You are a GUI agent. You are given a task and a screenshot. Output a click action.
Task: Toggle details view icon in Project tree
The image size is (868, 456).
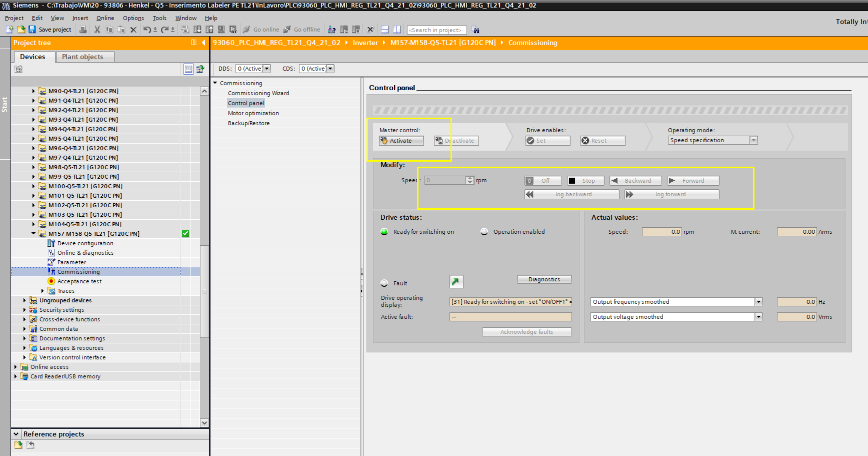point(188,69)
